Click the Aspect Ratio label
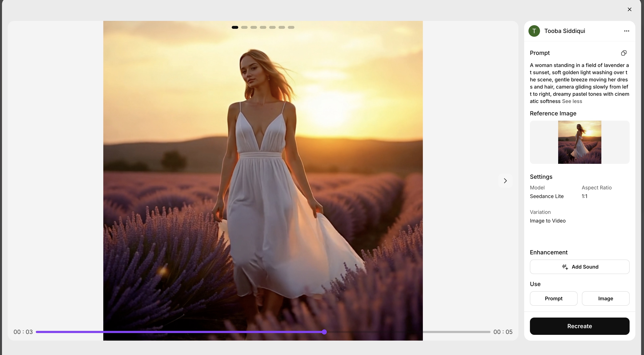 pyautogui.click(x=596, y=188)
